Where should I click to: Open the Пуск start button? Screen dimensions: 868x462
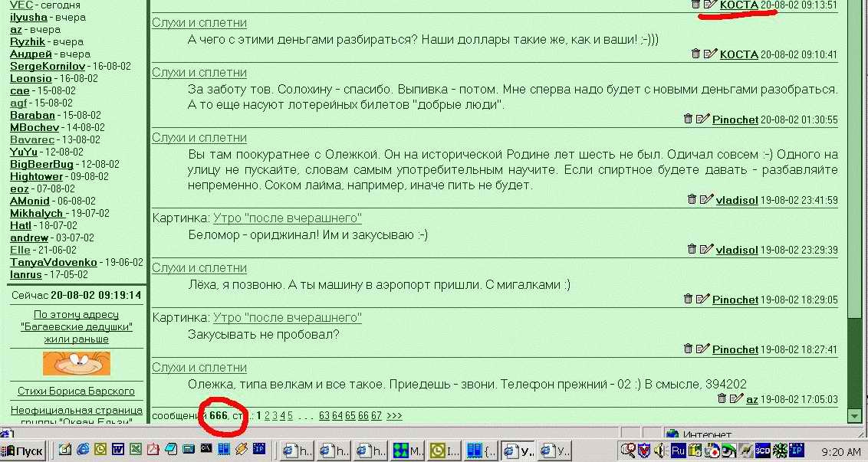tap(23, 451)
